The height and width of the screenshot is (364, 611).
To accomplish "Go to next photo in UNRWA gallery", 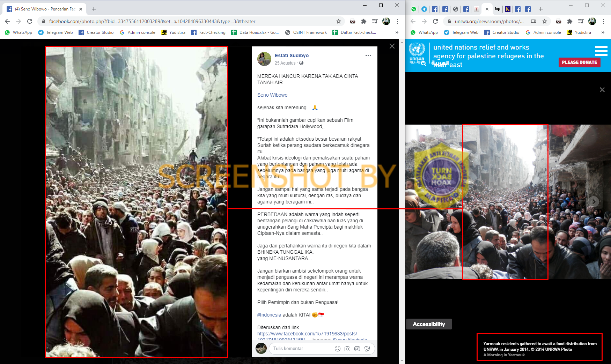I will (x=594, y=201).
